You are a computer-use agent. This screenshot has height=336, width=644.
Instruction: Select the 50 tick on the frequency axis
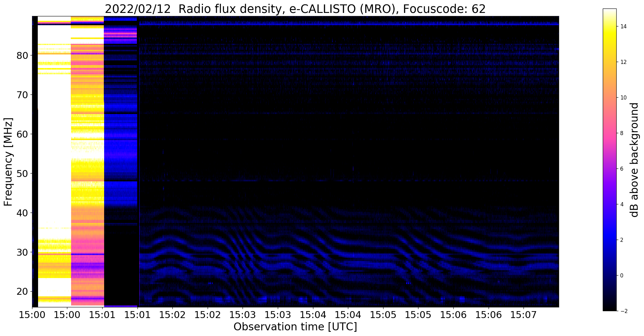(x=22, y=174)
